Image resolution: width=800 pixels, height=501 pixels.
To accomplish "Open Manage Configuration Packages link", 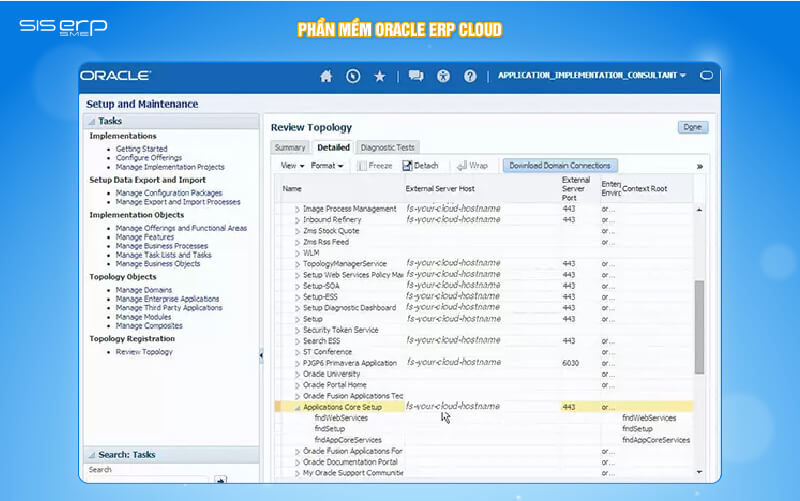I will click(169, 193).
